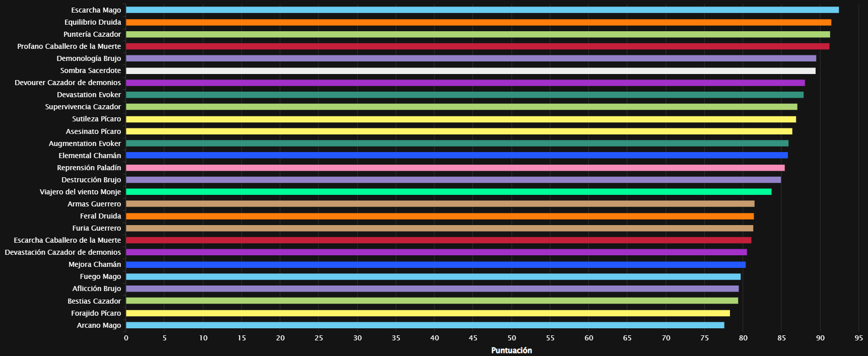Select the Puntería Cazador bar
This screenshot has height=356, width=868.
(x=478, y=34)
